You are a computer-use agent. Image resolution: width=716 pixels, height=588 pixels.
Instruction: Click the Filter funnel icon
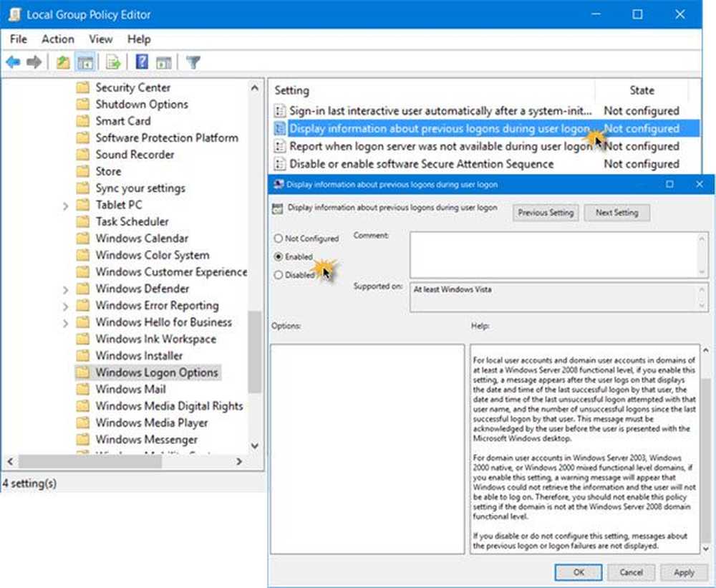(193, 63)
